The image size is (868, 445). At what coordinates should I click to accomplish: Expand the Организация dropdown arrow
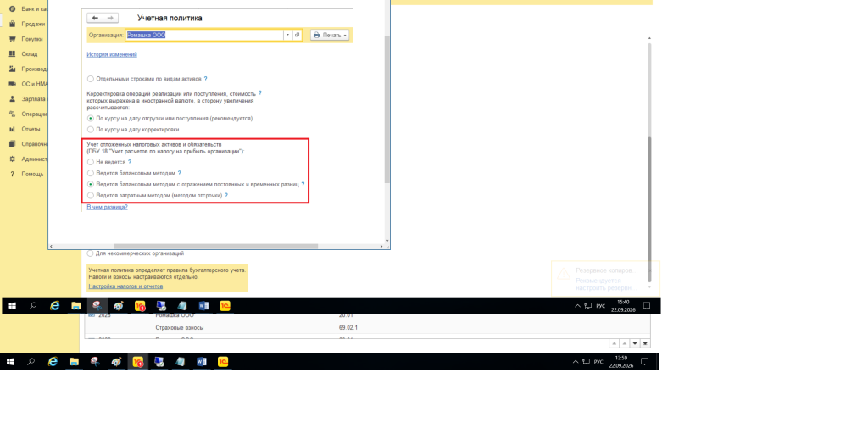tap(287, 35)
